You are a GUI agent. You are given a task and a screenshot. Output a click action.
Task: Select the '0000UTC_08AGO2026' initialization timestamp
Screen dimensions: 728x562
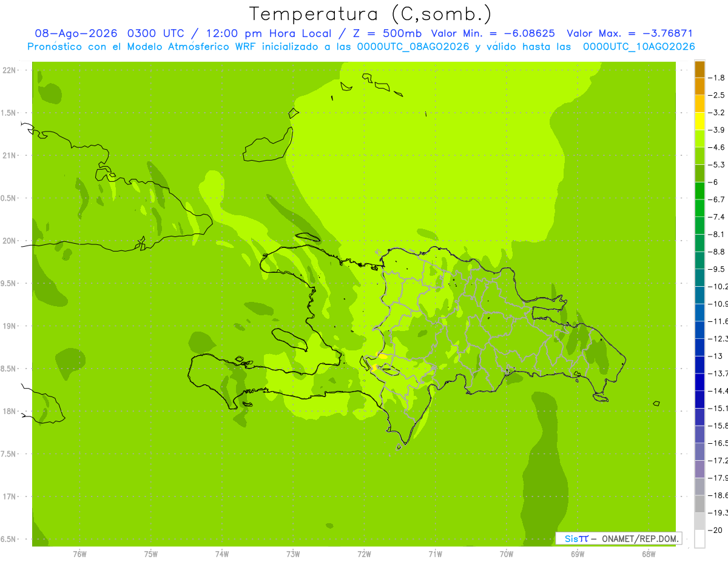413,47
